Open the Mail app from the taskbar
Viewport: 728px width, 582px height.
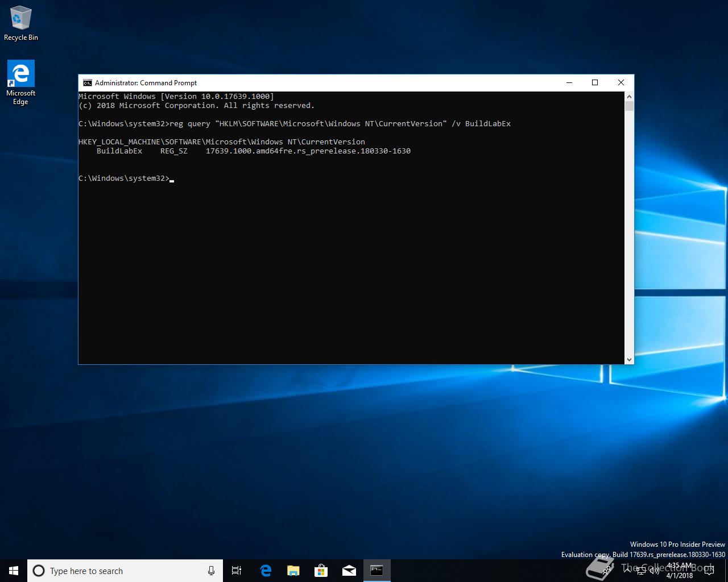click(349, 571)
